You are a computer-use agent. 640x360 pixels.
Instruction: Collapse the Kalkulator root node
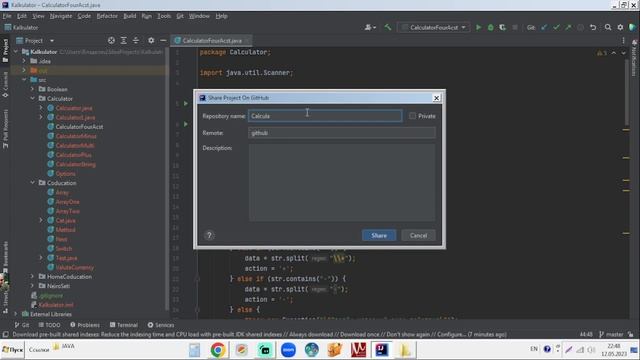[16, 52]
